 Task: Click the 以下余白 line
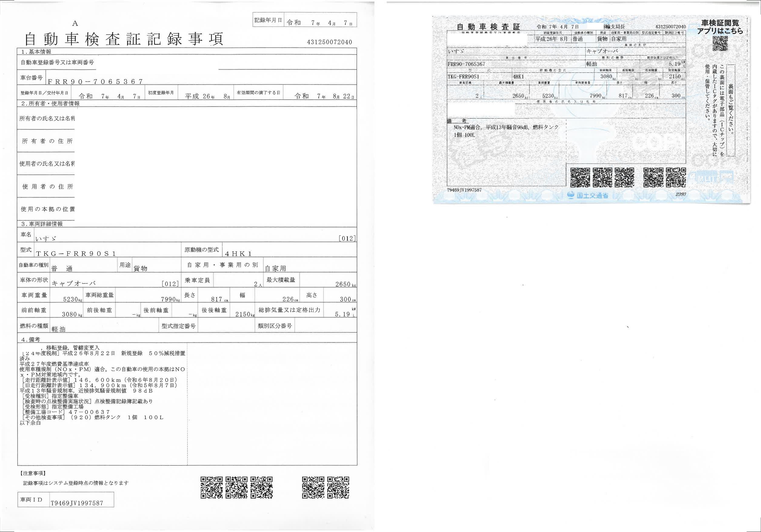(30, 423)
